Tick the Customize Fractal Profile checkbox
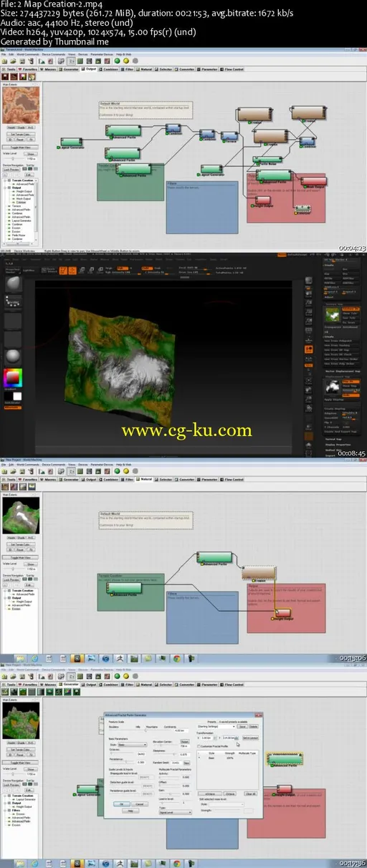 pyautogui.click(x=199, y=746)
